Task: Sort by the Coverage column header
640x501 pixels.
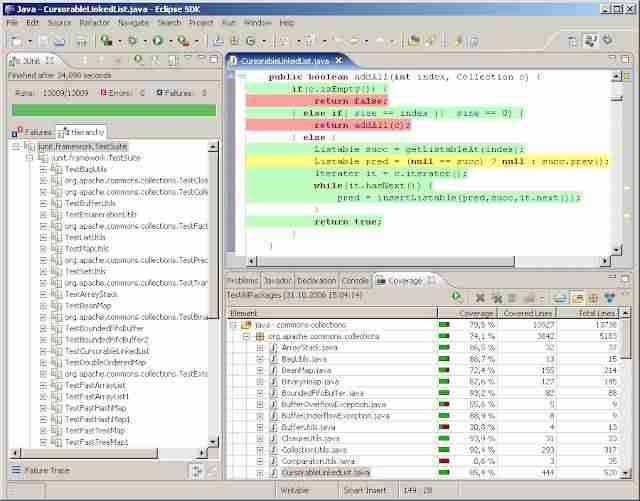Action: click(x=467, y=314)
